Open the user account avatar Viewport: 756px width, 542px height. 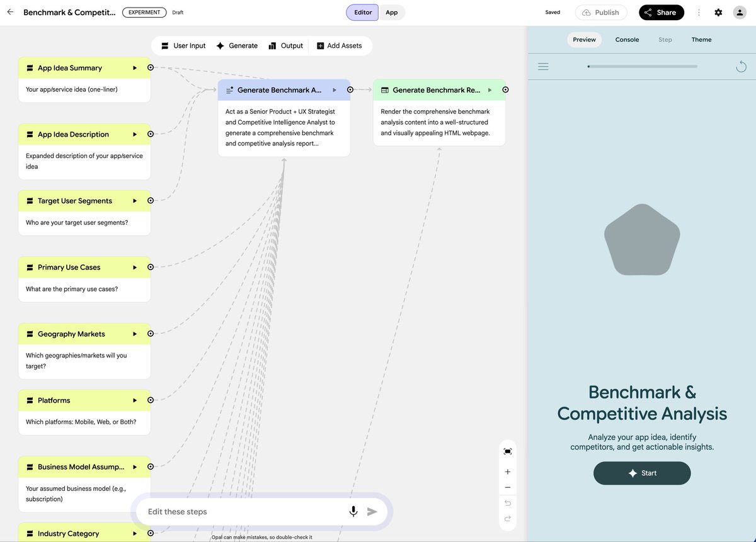pyautogui.click(x=740, y=13)
